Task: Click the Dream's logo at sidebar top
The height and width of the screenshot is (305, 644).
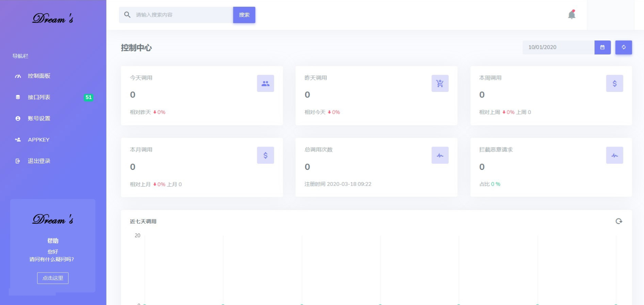Action: coord(53,18)
